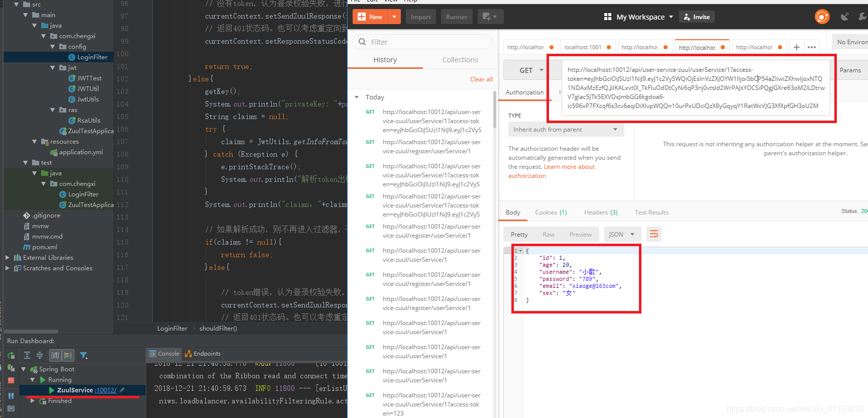Open the Authorization request tab
This screenshot has width=868, height=418.
point(524,92)
